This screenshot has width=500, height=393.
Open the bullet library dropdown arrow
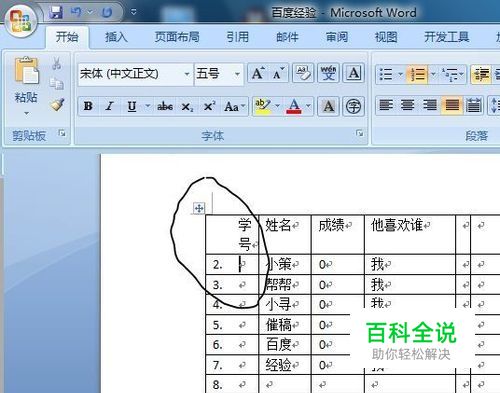click(x=401, y=74)
